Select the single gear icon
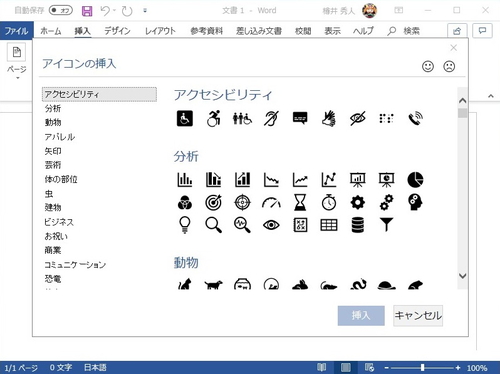This screenshot has height=374, width=500. (358, 202)
